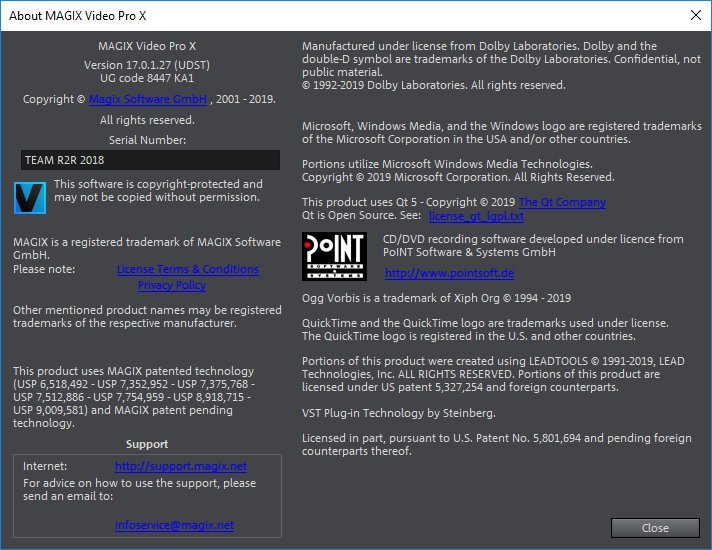Open License Terms & Conditions link
The height and width of the screenshot is (550, 712).
188,269
